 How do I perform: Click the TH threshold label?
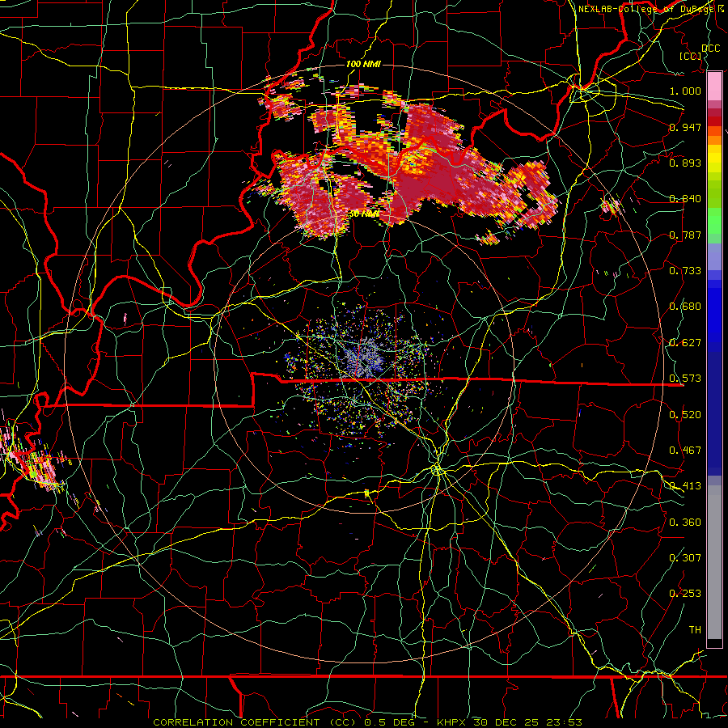click(x=695, y=629)
